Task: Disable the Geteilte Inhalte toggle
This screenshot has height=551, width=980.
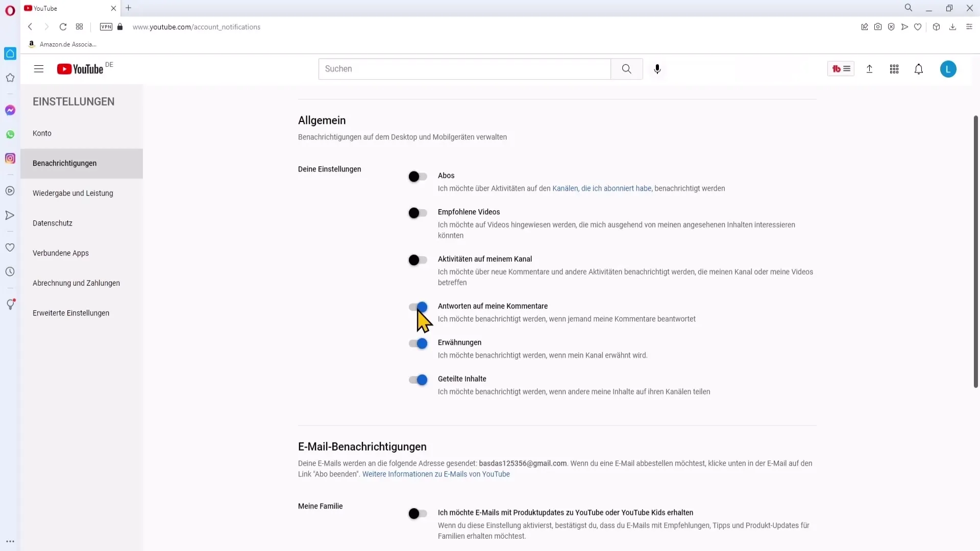Action: [418, 380]
